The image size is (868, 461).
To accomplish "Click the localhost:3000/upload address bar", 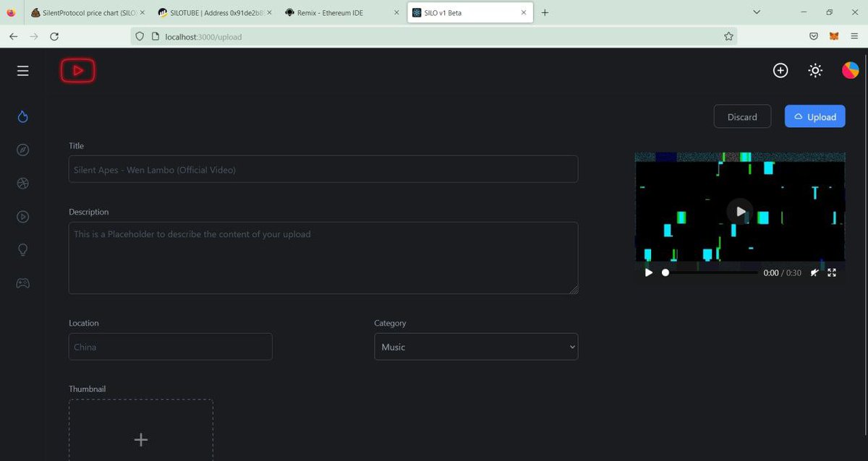I will point(434,36).
